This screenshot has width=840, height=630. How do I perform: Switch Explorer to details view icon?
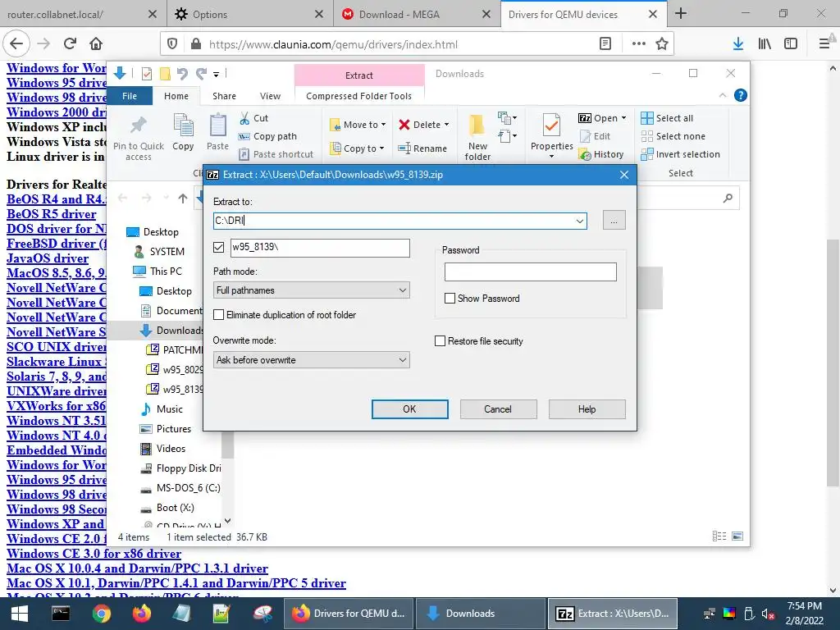click(x=719, y=536)
